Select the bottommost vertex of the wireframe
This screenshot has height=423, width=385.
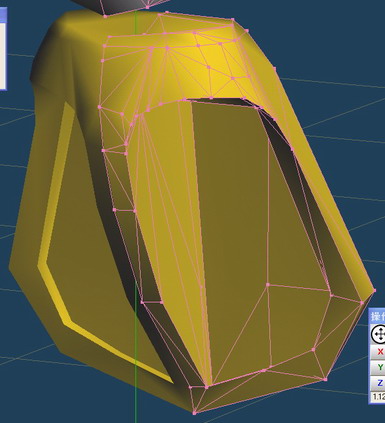tap(194, 413)
